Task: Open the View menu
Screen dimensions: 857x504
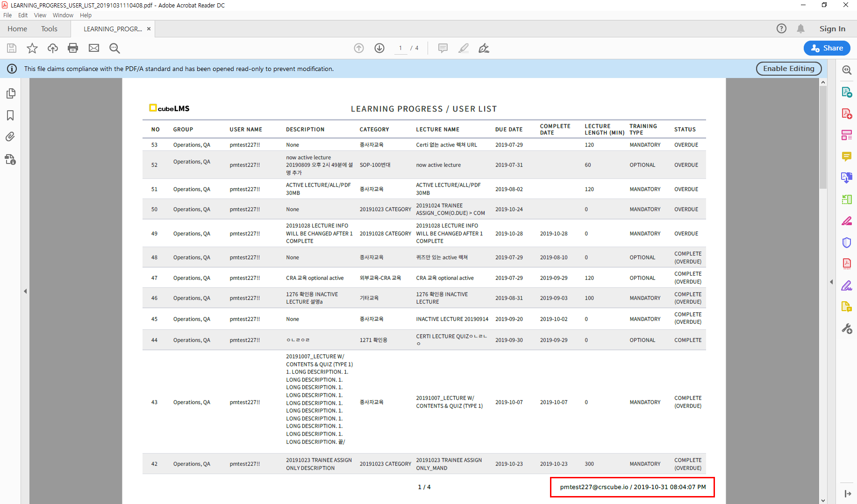Action: click(40, 15)
